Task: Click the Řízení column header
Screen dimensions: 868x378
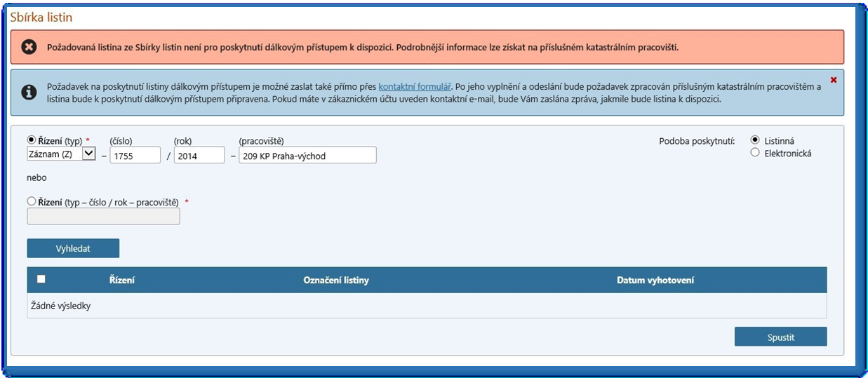Action: point(122,281)
